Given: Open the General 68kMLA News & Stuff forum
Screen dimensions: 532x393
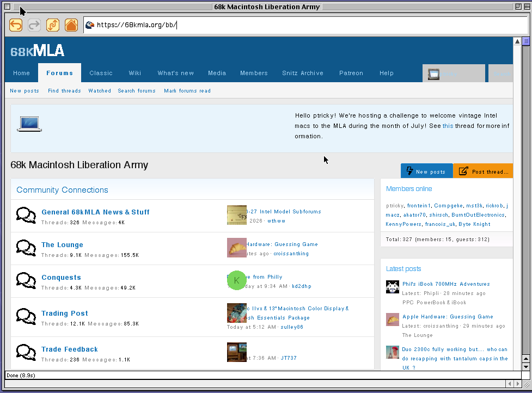Looking at the screenshot, I should click(x=95, y=212).
